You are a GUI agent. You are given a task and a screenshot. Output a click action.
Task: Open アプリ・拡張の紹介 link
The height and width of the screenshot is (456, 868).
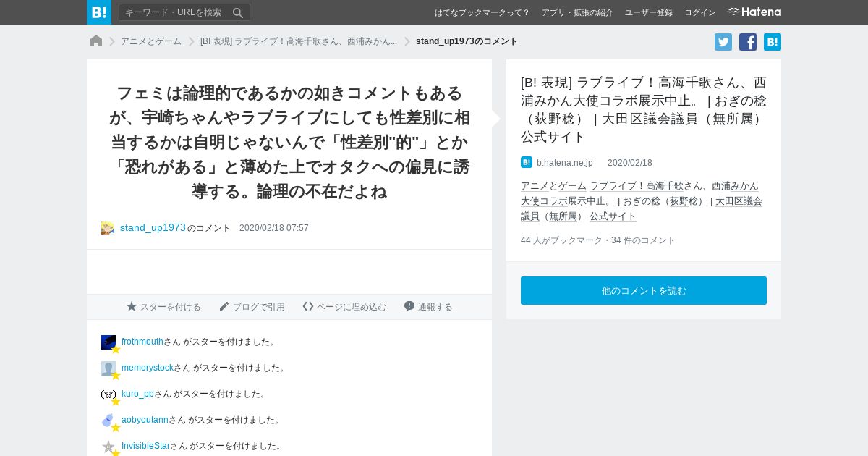tap(577, 12)
